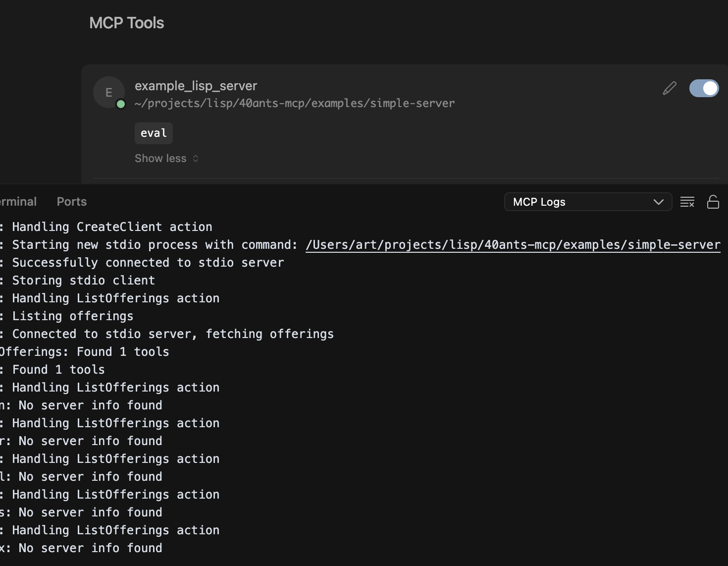Click the 'Storing stdio client' log line
The width and height of the screenshot is (728, 566).
pyautogui.click(x=83, y=281)
